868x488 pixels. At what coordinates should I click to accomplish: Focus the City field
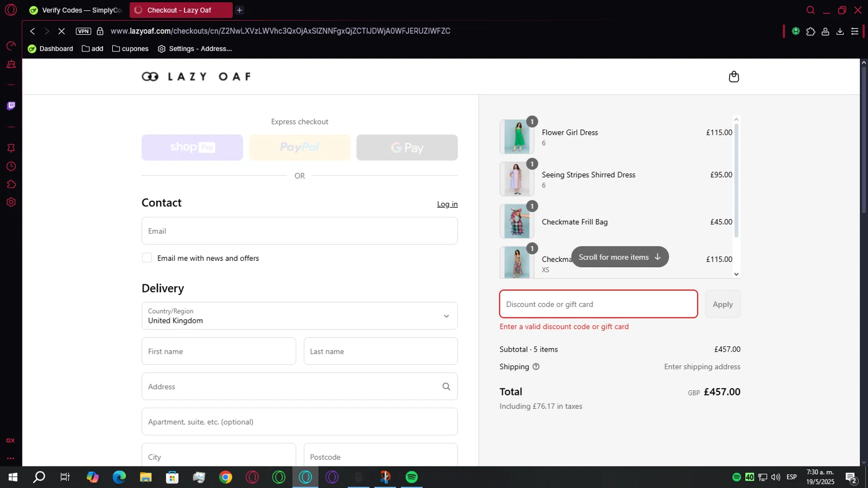point(219,456)
